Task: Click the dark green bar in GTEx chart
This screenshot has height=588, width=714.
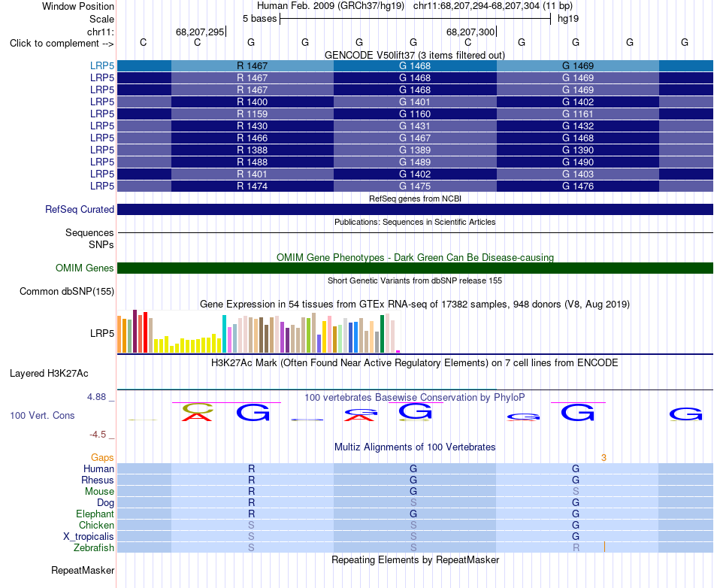Action: [x=382, y=334]
